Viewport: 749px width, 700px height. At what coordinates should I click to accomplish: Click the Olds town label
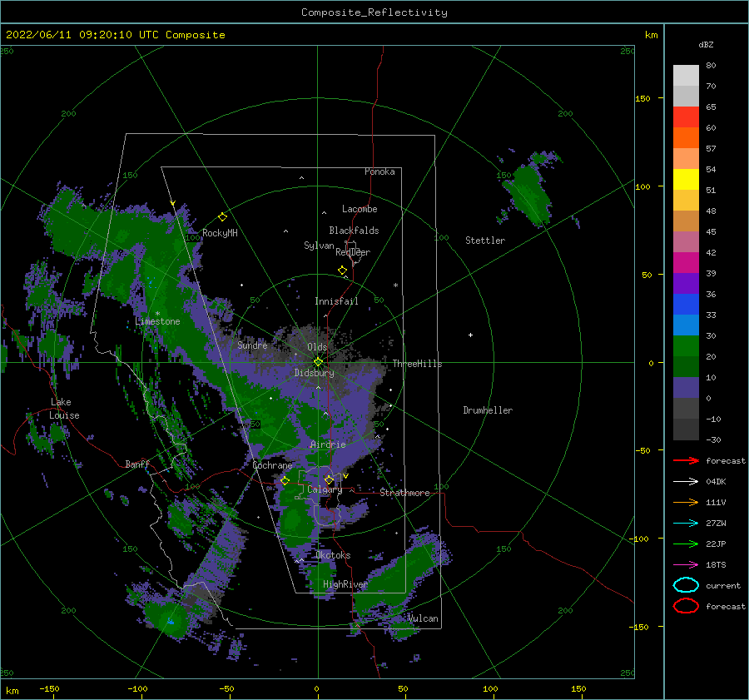coord(317,347)
